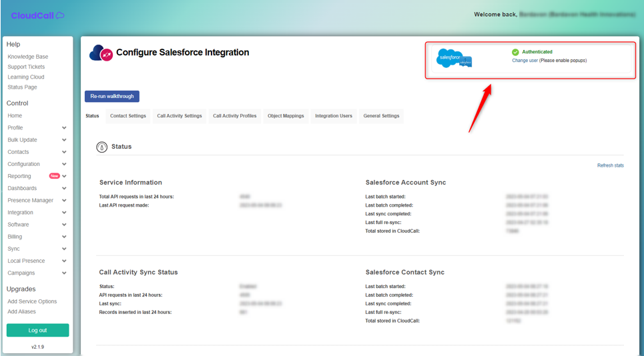Image resolution: width=644 pixels, height=356 pixels.
Task: Click the Salesforce Account Sync heading
Action: pyautogui.click(x=406, y=183)
